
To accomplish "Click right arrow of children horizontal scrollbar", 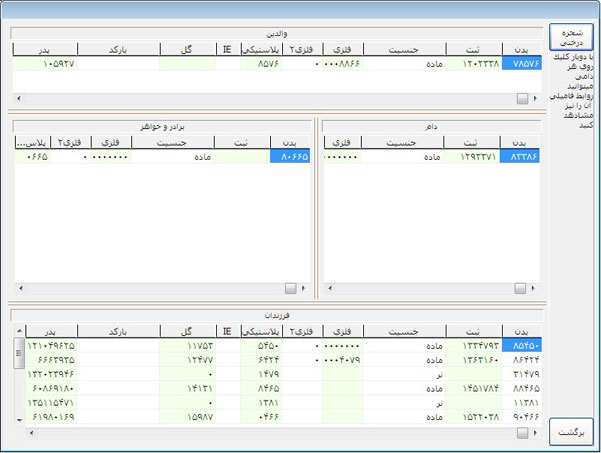I will click(x=535, y=433).
